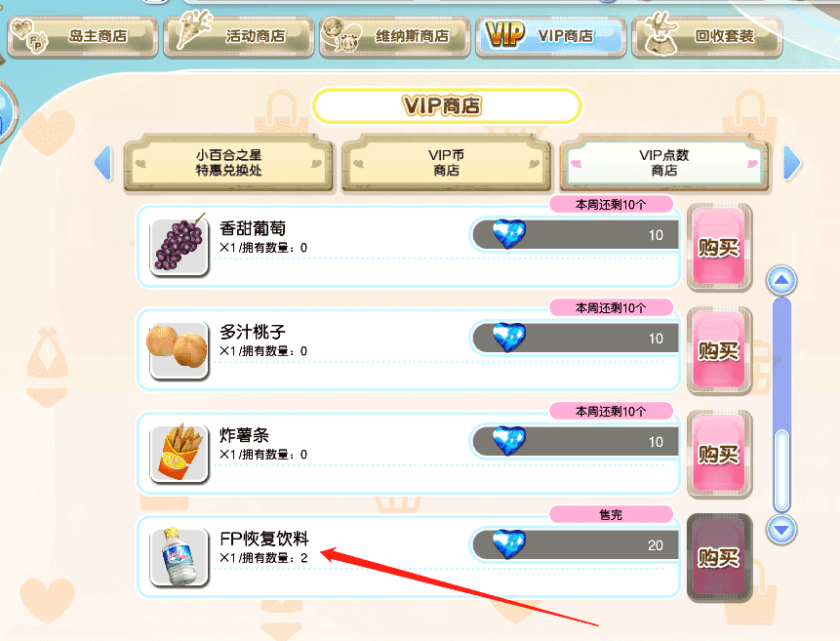Buy the 炸薯条 with the 购买 button
Image resolution: width=840 pixels, height=641 pixels.
(x=719, y=454)
